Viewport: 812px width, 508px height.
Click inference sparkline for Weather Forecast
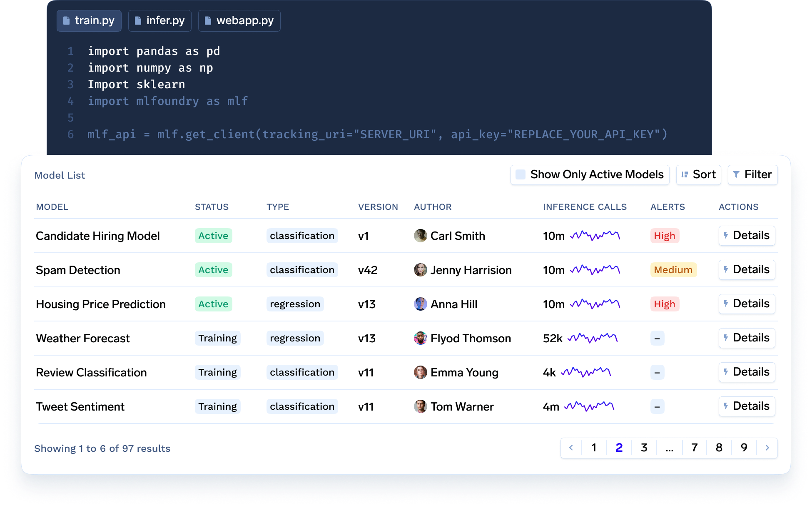(593, 338)
